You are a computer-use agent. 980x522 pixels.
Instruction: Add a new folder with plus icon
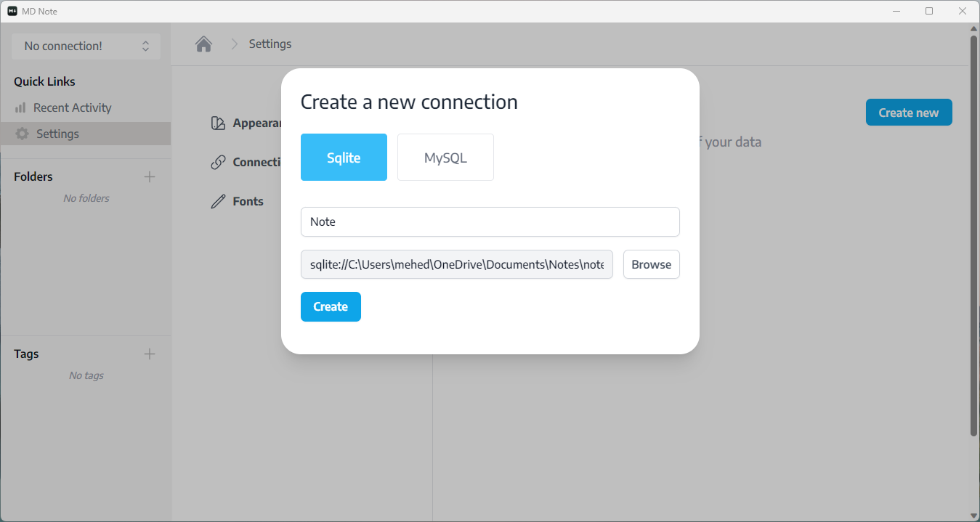150,176
